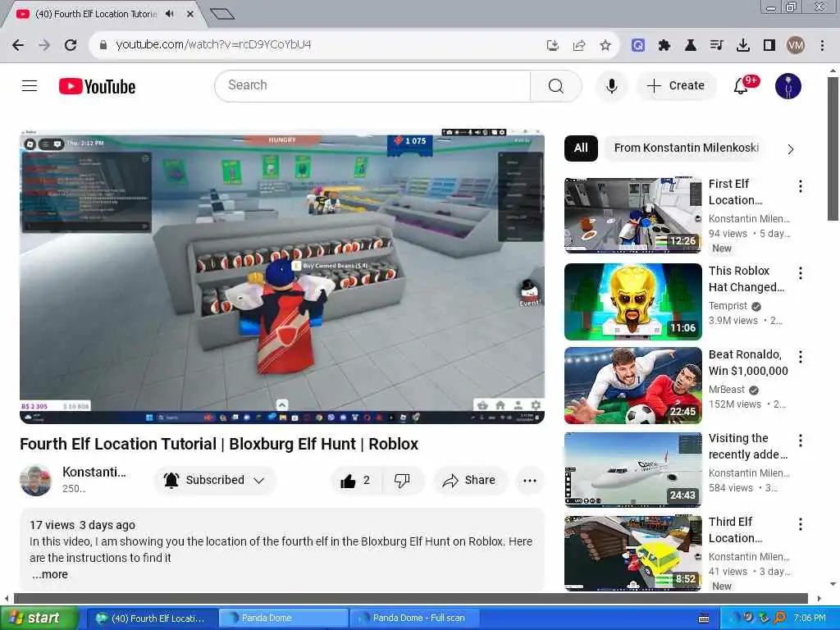Image resolution: width=840 pixels, height=630 pixels.
Task: Open Chrome profile VM avatar
Action: point(796,46)
